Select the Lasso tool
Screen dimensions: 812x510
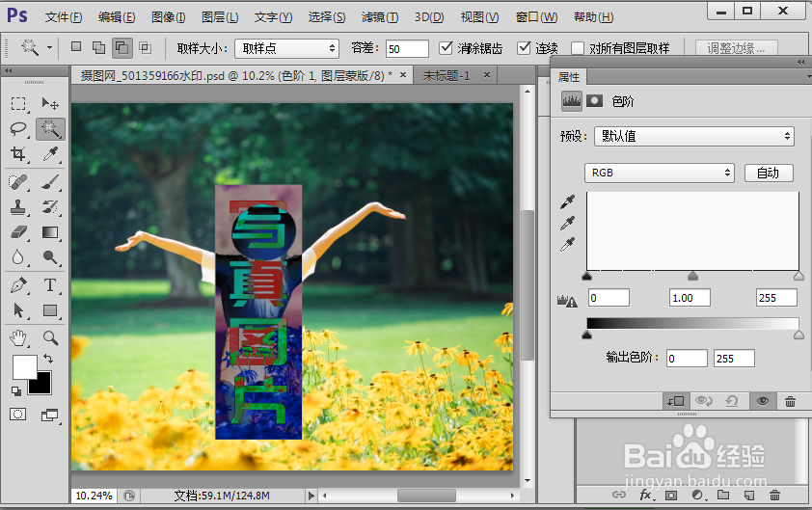[18, 128]
